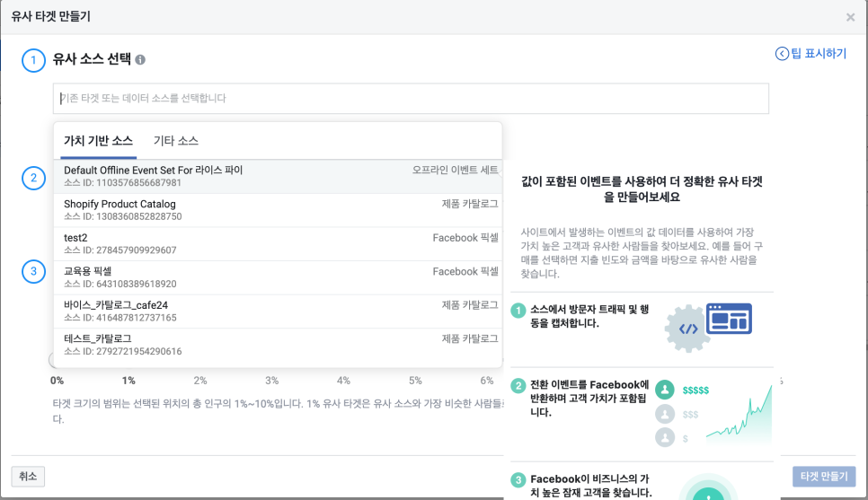
Task: Select the test2 Facebook pixel source
Action: pyautogui.click(x=278, y=244)
